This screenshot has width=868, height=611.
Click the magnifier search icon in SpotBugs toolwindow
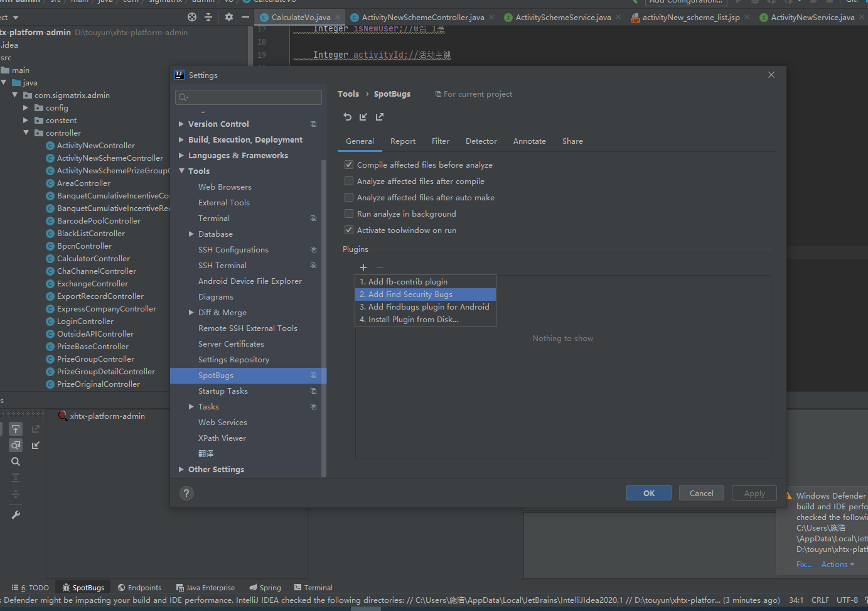coord(16,462)
